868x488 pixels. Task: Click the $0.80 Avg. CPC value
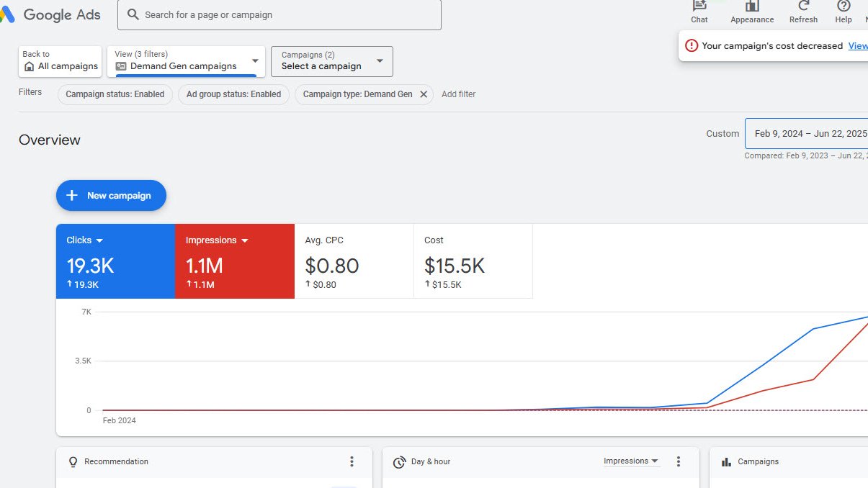tap(332, 266)
